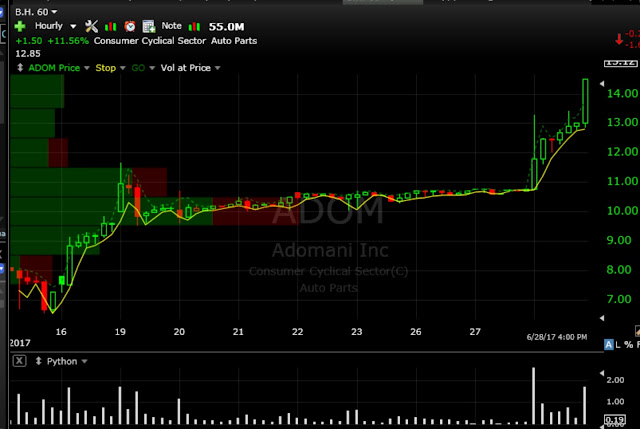Image resolution: width=640 pixels, height=429 pixels.
Task: Click the Hourly timeframe label
Action: pos(49,26)
